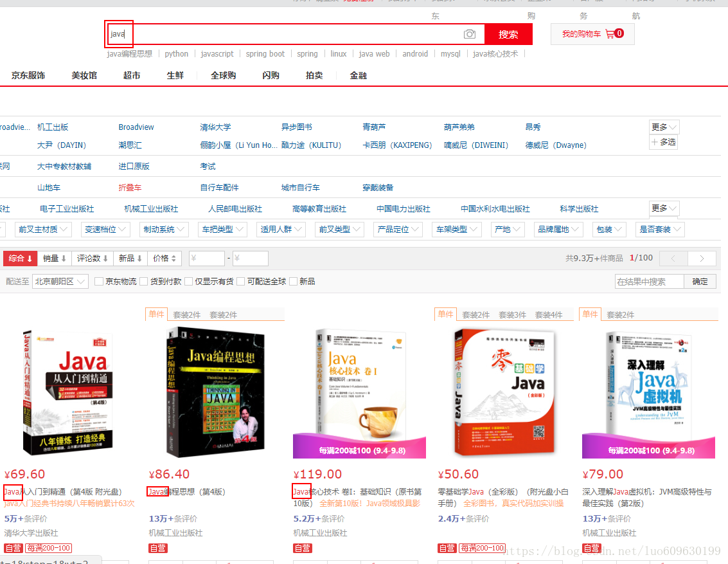
Task: Click the minimum price input
Action: [x=207, y=259]
